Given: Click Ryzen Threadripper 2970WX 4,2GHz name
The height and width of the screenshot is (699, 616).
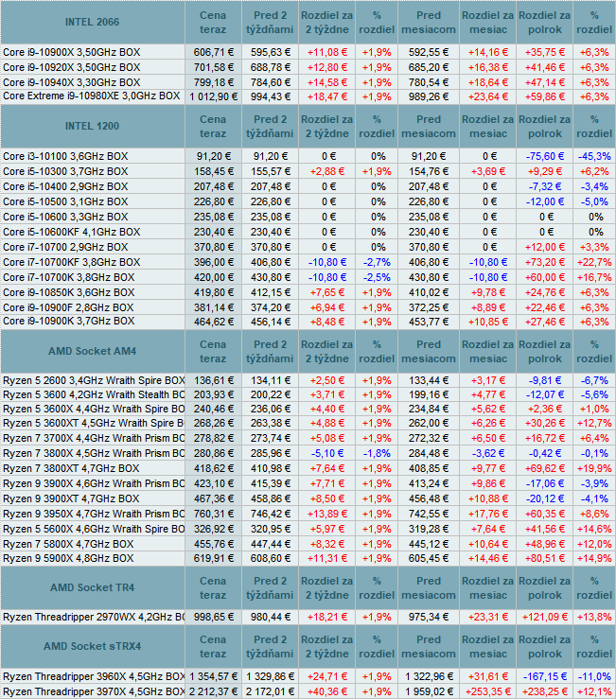Looking at the screenshot, I should [x=94, y=618].
